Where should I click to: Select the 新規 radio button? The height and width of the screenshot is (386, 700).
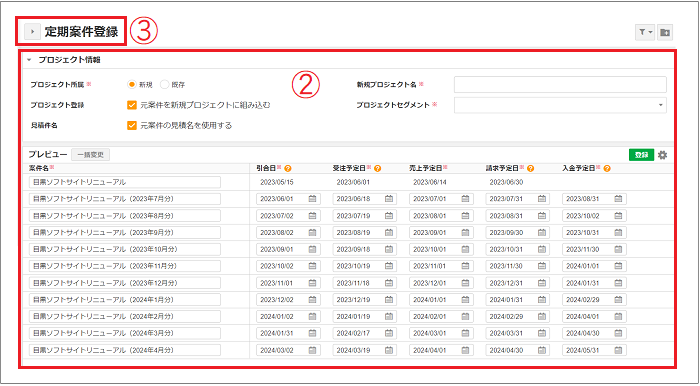[132, 84]
